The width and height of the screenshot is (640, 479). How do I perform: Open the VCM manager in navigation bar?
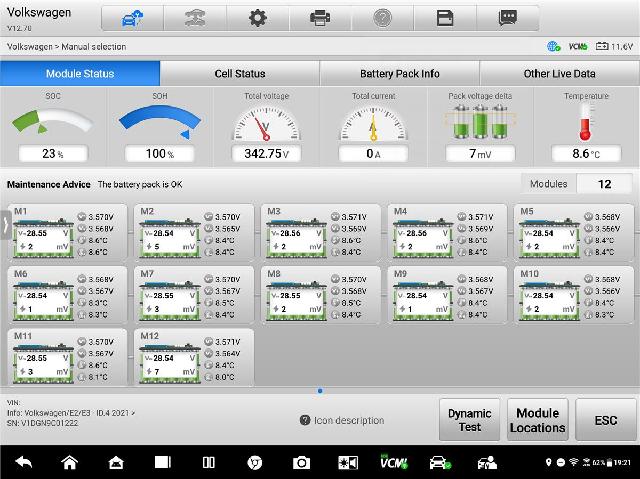[394, 462]
